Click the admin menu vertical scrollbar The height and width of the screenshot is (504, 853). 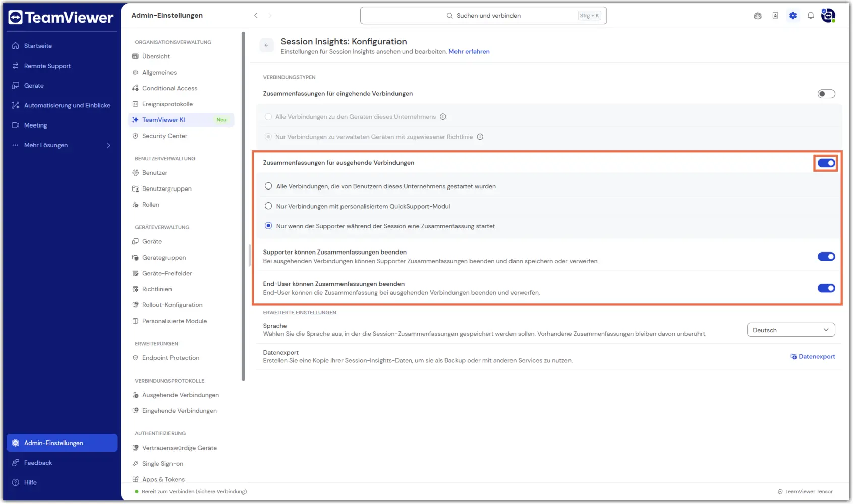[243, 207]
